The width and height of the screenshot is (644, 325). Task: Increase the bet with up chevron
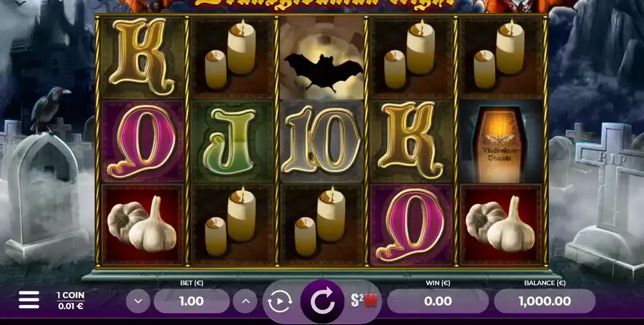point(245,301)
